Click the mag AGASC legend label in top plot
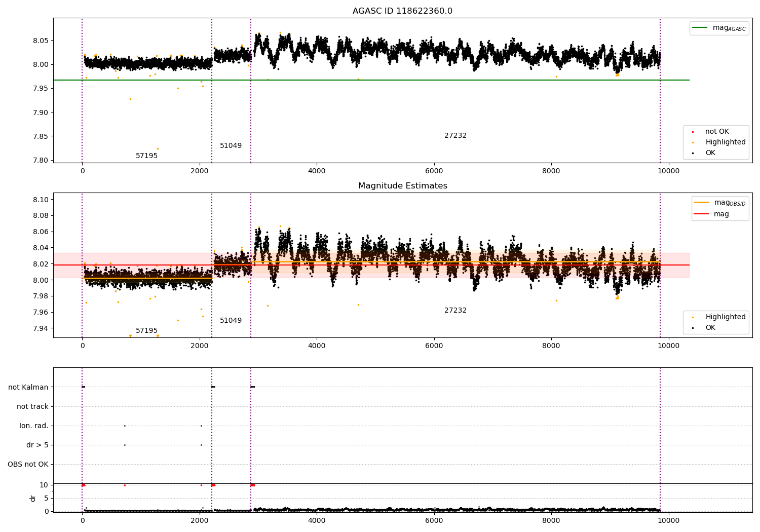 729,28
